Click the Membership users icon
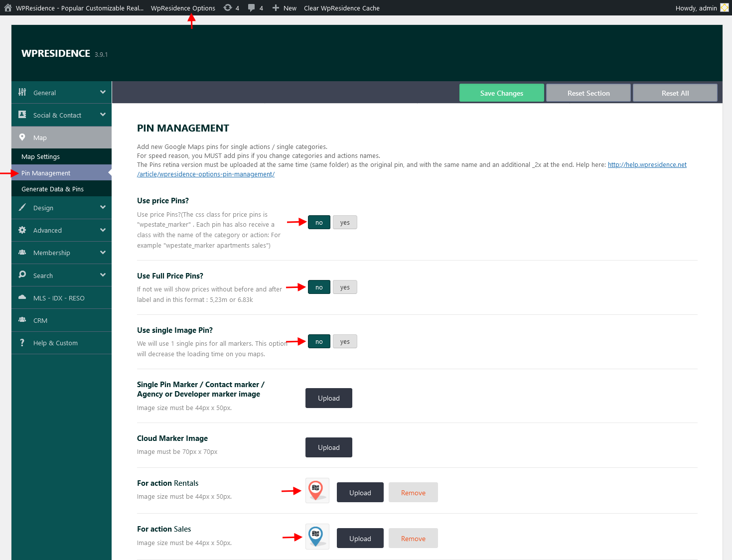The image size is (732, 560). (22, 252)
